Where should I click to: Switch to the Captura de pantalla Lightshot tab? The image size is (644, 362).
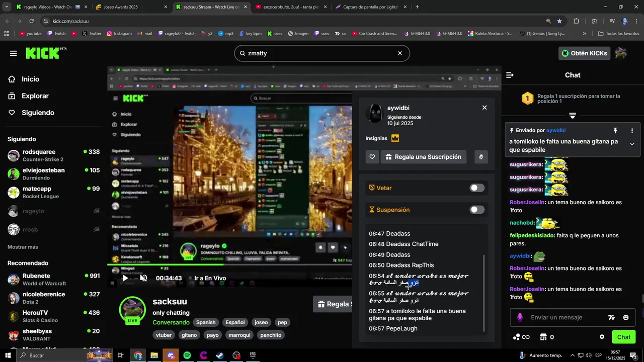[370, 7]
